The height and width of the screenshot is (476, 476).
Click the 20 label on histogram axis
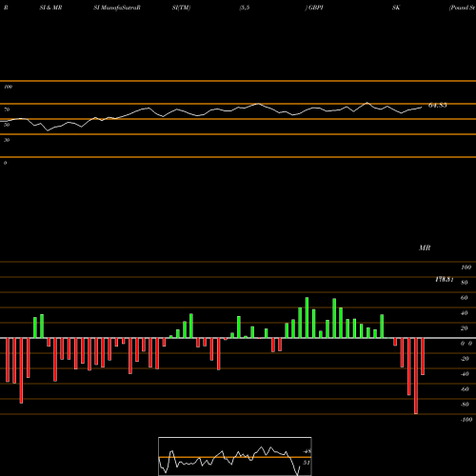click(x=465, y=328)
